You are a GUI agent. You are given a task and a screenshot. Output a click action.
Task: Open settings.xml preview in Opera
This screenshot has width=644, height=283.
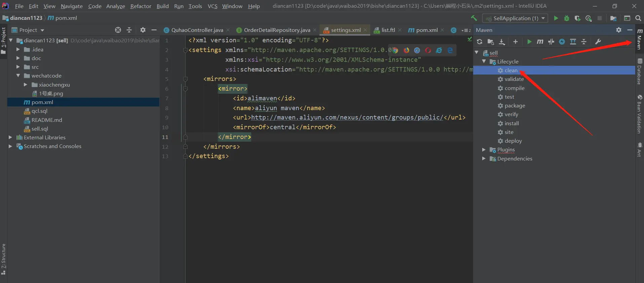point(428,50)
